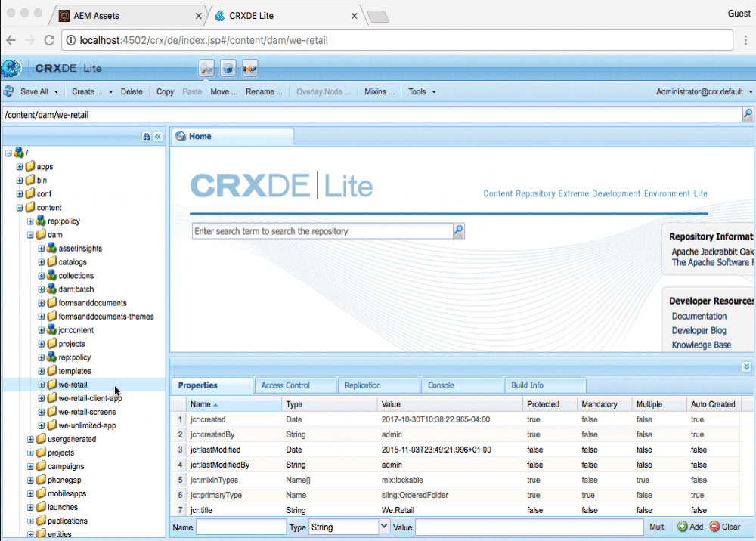This screenshot has height=541, width=756.
Task: Reload the browser page
Action: click(x=48, y=40)
